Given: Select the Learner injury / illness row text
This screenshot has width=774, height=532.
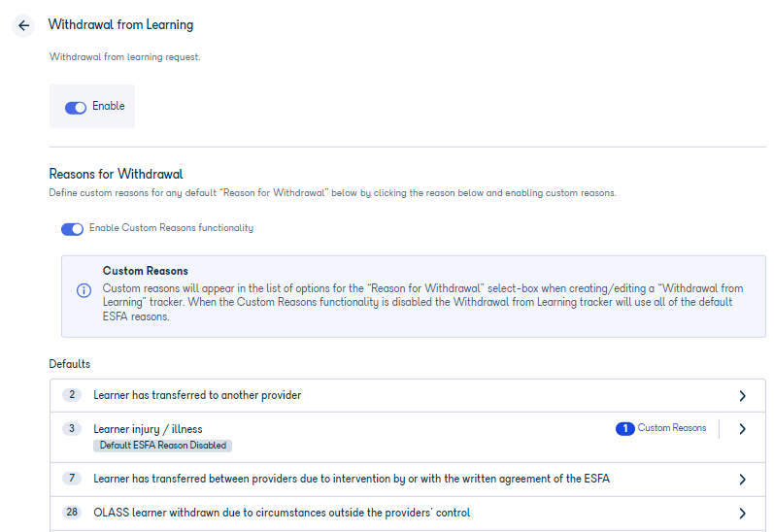Looking at the screenshot, I should pyautogui.click(x=148, y=429).
